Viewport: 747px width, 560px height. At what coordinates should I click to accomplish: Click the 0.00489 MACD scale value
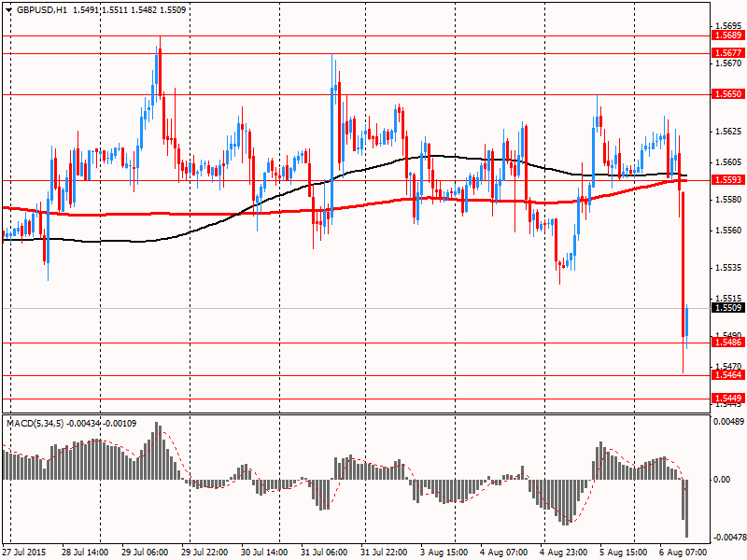tap(729, 422)
